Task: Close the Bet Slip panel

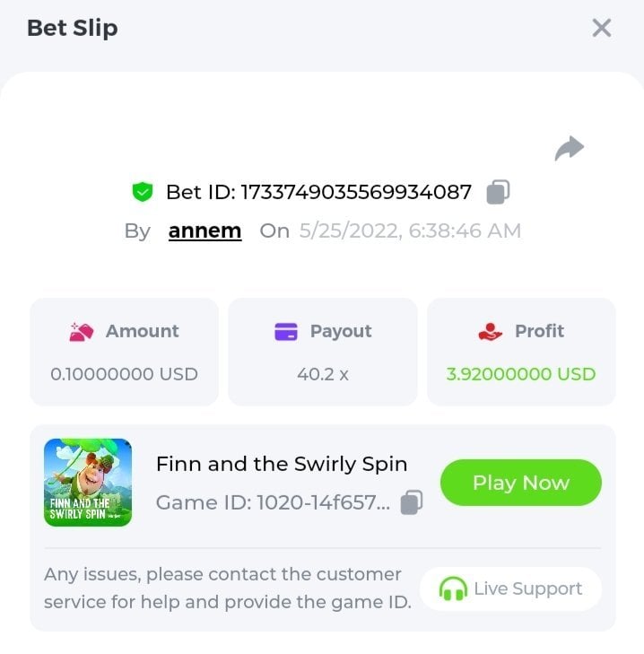Action: click(602, 28)
